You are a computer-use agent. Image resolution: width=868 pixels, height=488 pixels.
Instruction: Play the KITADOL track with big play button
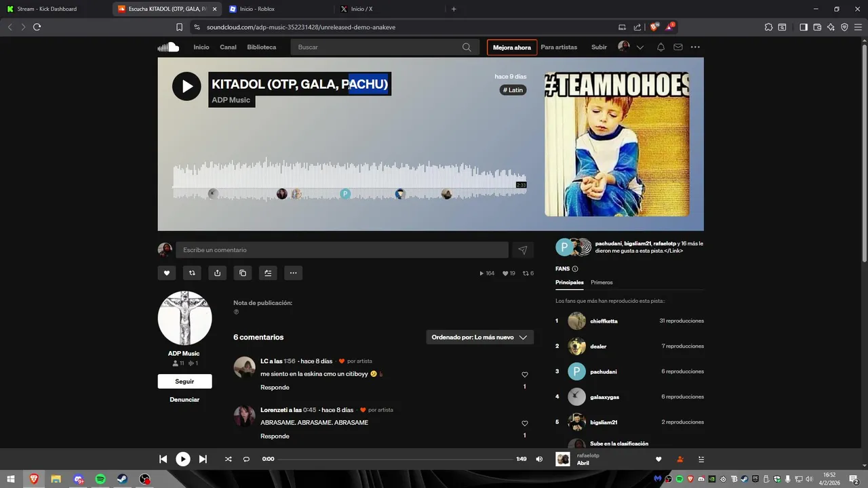186,86
